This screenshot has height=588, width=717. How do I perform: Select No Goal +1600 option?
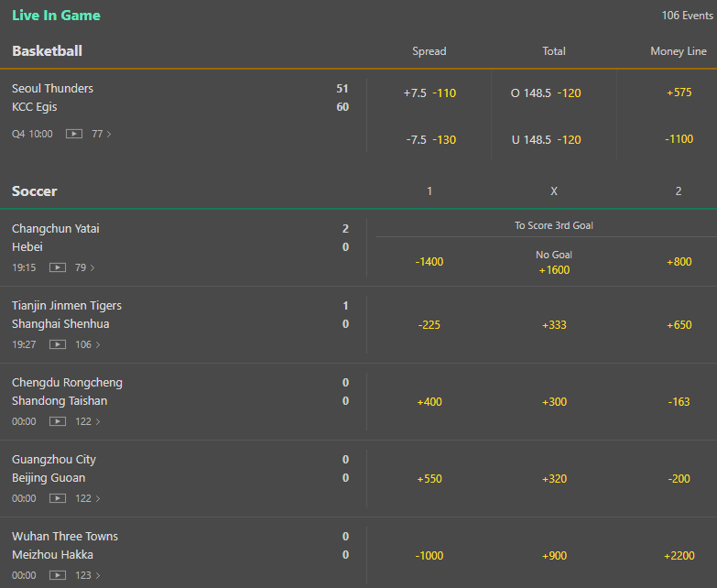554,263
